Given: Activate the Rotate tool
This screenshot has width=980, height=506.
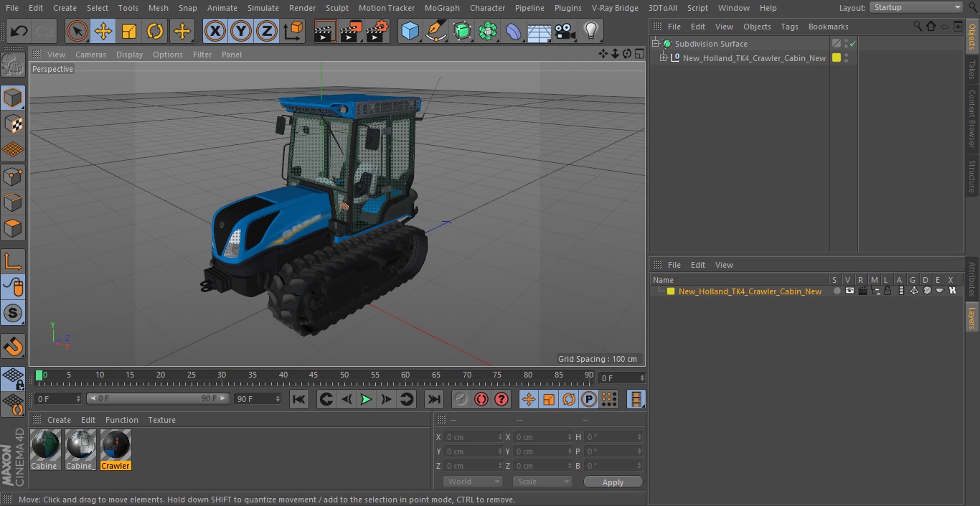Looking at the screenshot, I should click(x=155, y=31).
